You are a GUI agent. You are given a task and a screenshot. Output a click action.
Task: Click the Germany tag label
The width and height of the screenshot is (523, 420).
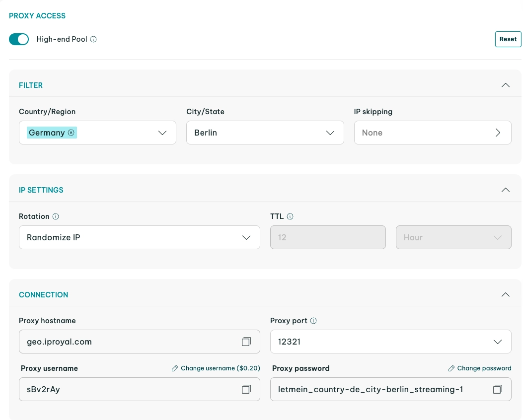[47, 133]
